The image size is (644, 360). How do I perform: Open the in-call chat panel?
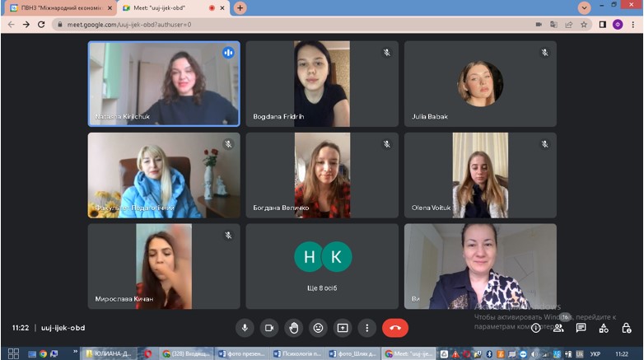[x=581, y=328]
